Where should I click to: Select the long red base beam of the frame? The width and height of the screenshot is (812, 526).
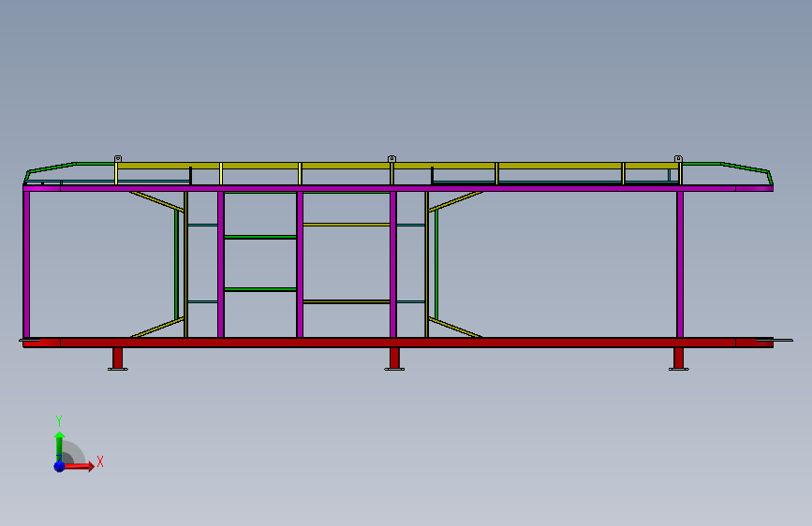[398, 343]
